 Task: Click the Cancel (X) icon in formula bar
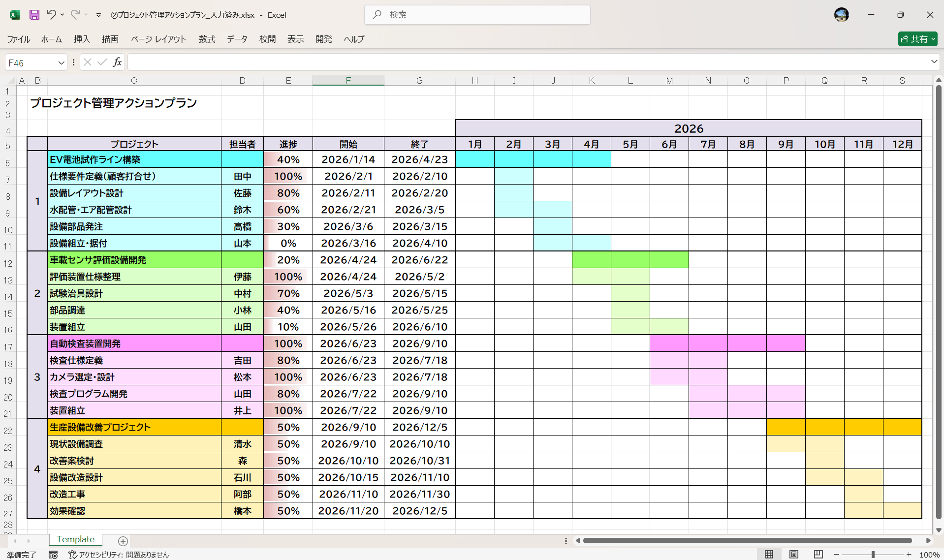[87, 62]
